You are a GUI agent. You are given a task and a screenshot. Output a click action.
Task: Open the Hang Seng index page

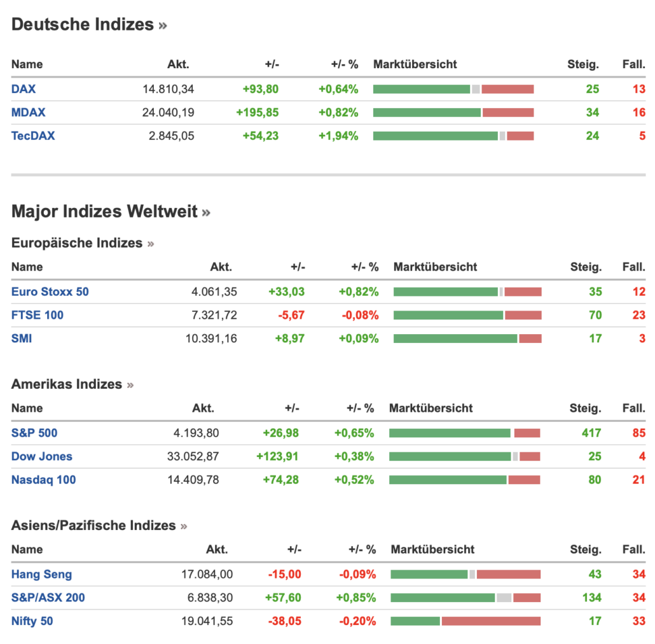(41, 574)
